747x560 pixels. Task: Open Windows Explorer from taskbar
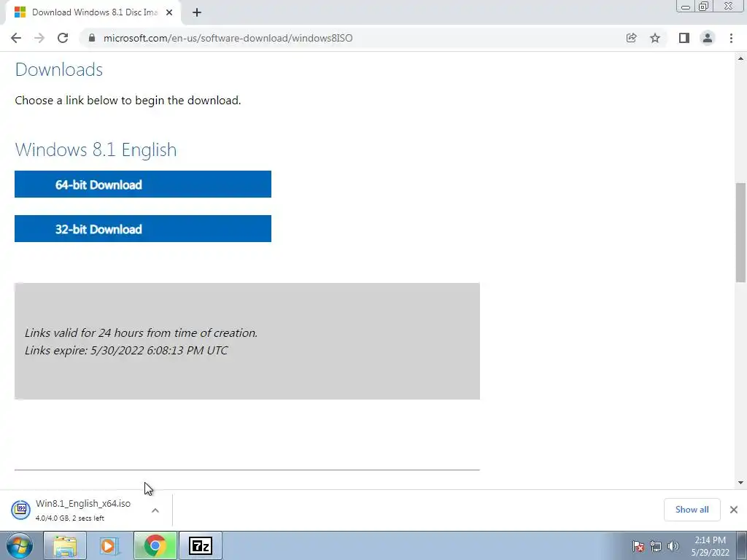click(65, 545)
